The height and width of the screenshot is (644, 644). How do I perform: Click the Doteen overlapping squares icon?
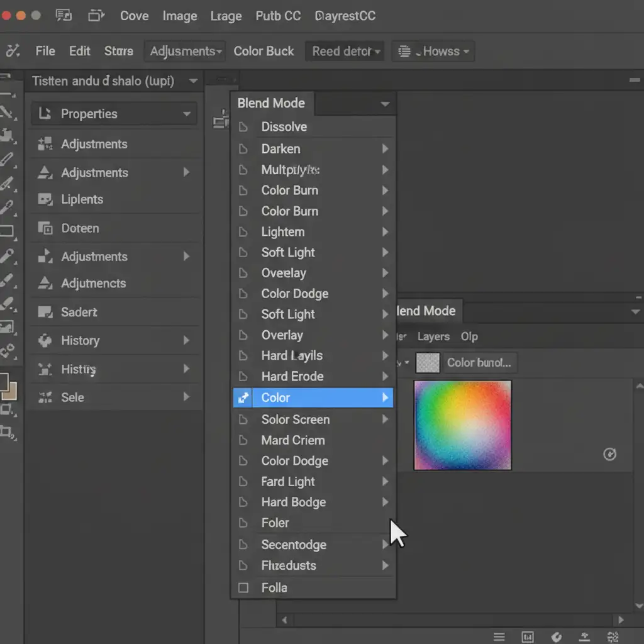45,228
